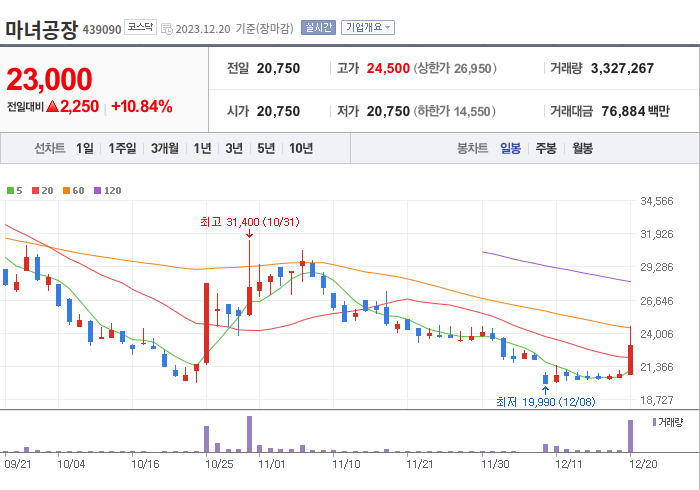Select the 3개월 line chart
The image size is (700, 490).
point(165,148)
